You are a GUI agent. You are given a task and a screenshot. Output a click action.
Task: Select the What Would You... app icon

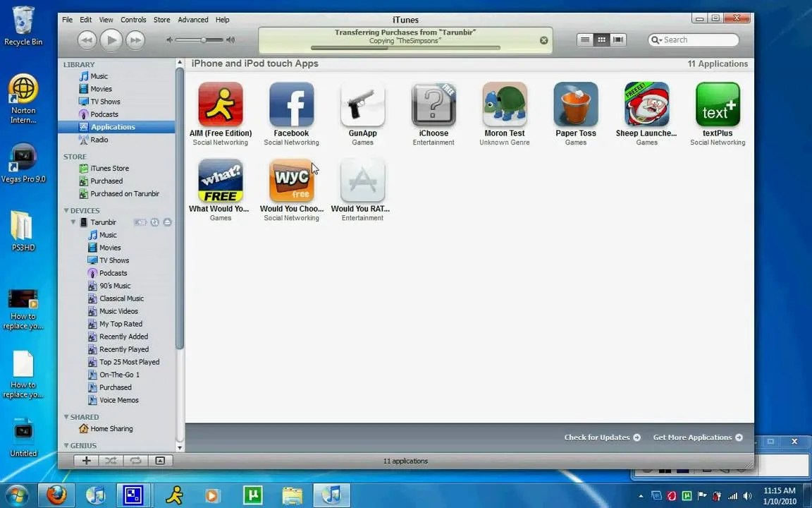tap(221, 181)
